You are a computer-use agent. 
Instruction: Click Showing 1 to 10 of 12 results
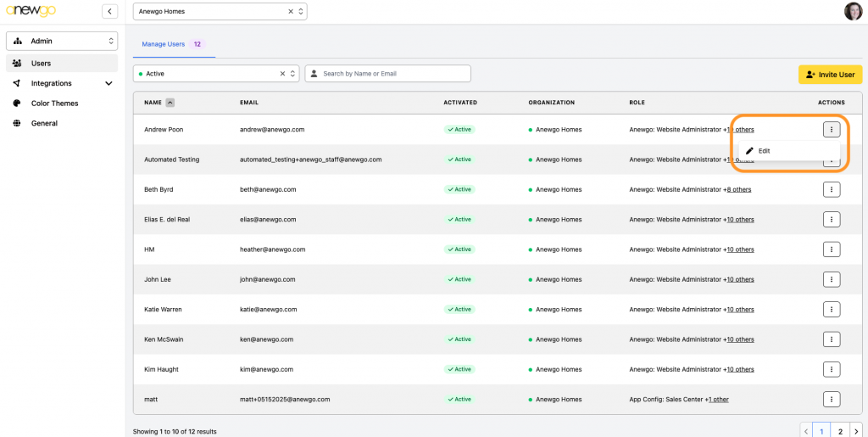click(175, 431)
